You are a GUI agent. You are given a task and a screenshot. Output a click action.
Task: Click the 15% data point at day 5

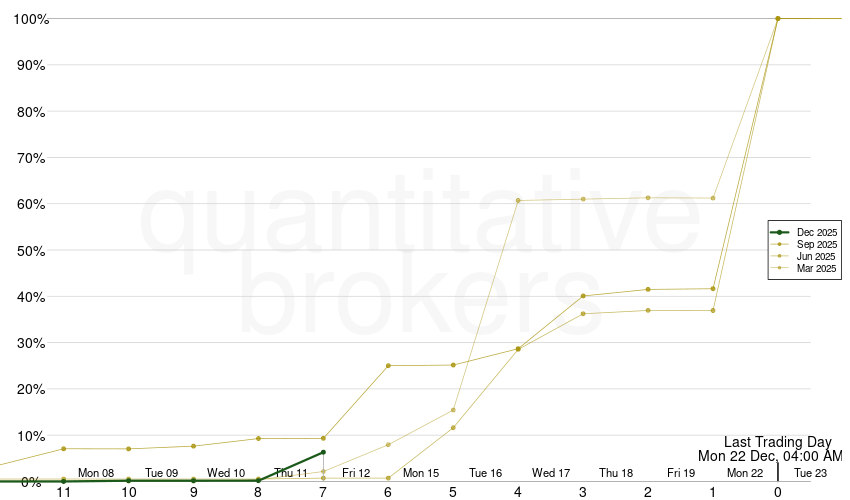[x=453, y=410]
